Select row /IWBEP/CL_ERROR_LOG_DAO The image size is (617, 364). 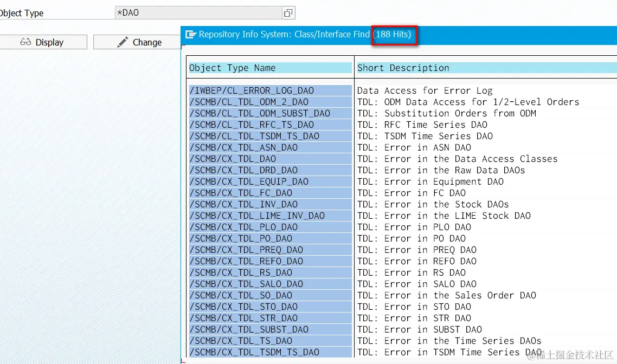pyautogui.click(x=271, y=91)
